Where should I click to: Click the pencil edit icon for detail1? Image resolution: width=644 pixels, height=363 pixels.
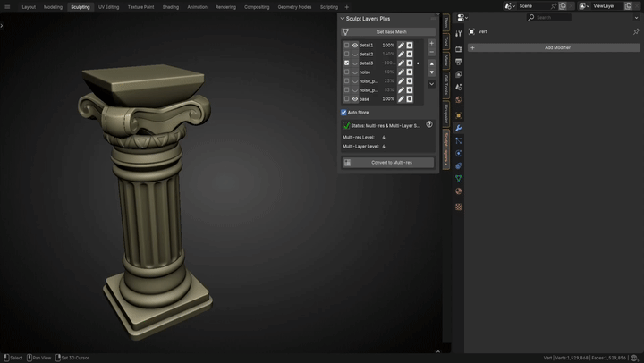coord(401,46)
